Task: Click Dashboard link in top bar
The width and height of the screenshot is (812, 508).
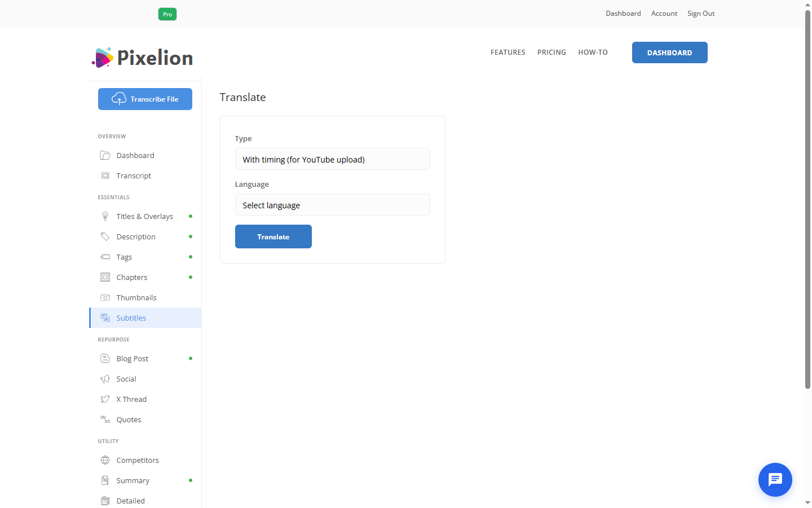Action: (623, 14)
